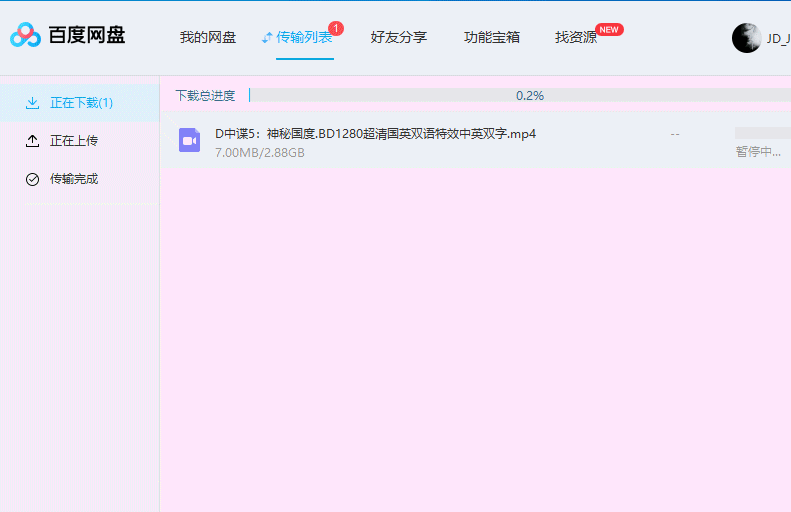Image resolution: width=791 pixels, height=512 pixels.
Task: Click the completed checkmark circle icon
Action: point(32,179)
